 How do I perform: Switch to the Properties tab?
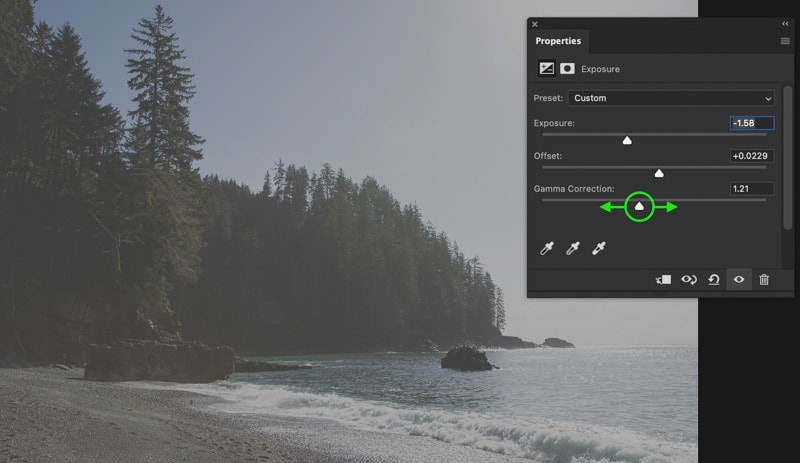558,41
